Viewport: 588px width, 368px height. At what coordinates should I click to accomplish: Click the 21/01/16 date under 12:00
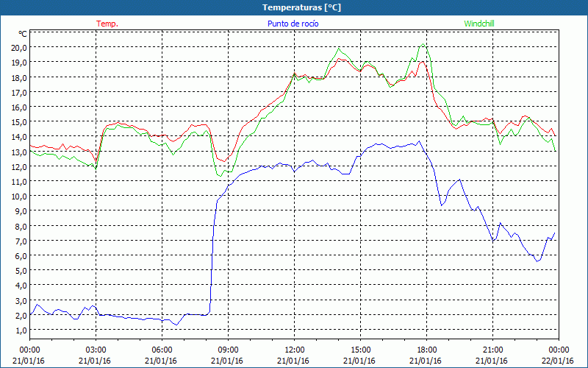coord(293,361)
